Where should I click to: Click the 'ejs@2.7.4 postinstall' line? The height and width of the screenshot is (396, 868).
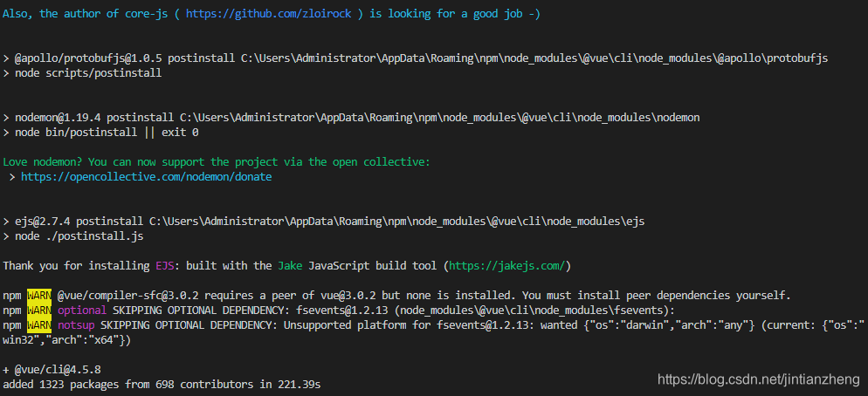pos(324,222)
